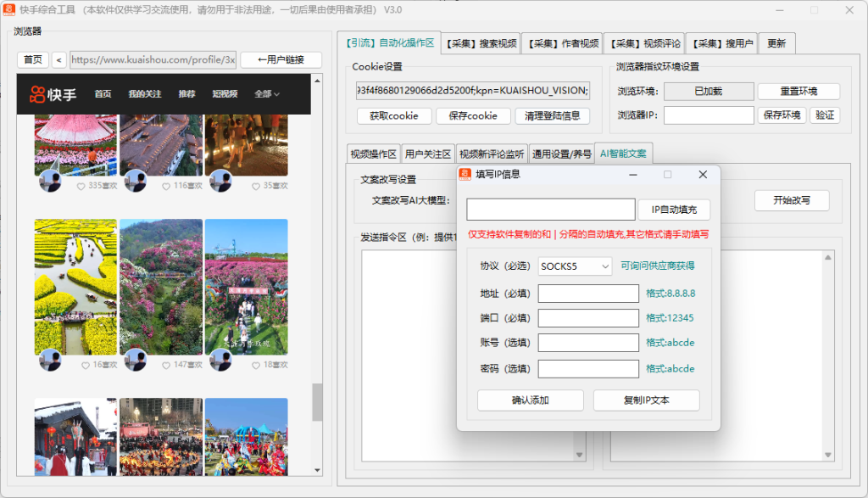Select 推荐 in the browser navigation
The image size is (868, 498).
(x=187, y=94)
